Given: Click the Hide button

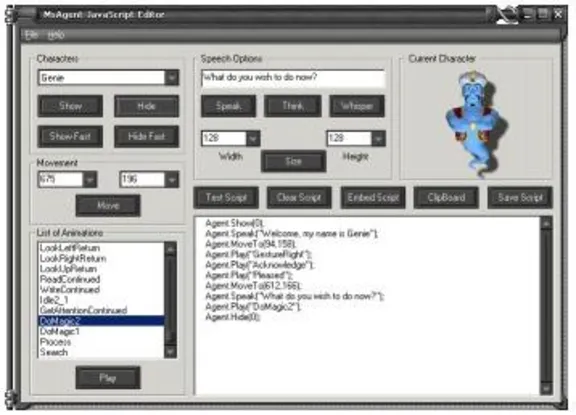Looking at the screenshot, I should [x=147, y=106].
